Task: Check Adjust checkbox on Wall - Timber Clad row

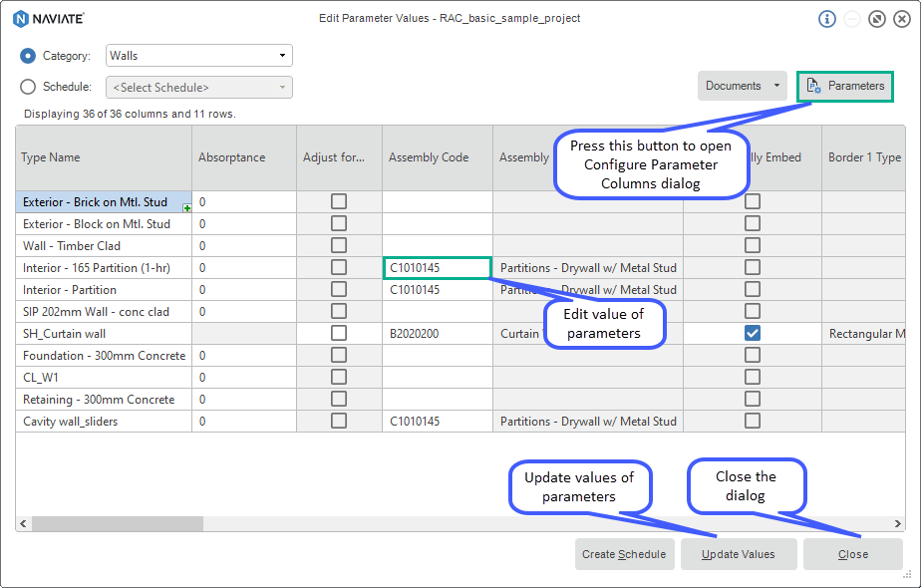Action: tap(338, 245)
